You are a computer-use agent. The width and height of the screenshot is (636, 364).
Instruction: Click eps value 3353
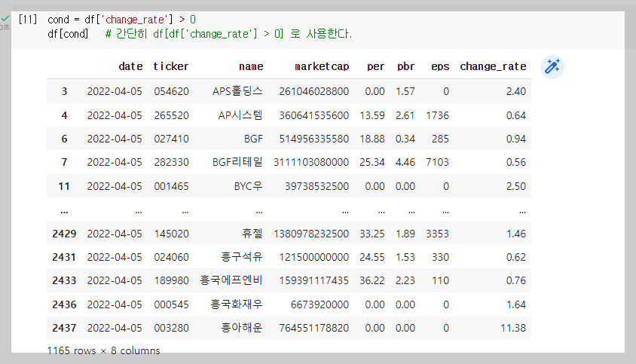[x=437, y=234]
